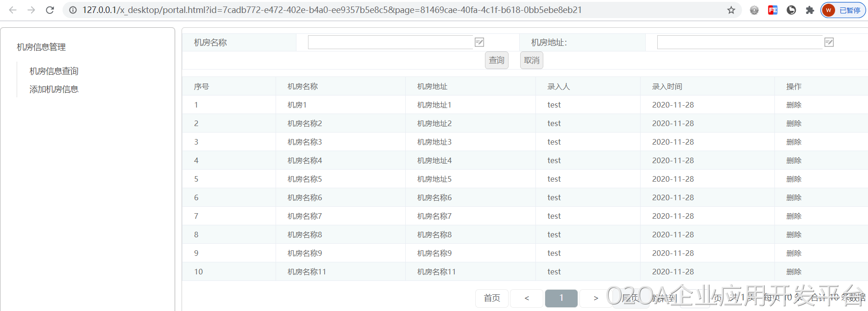Image resolution: width=868 pixels, height=311 pixels.
Task: Click the browser forward arrow
Action: 31,10
